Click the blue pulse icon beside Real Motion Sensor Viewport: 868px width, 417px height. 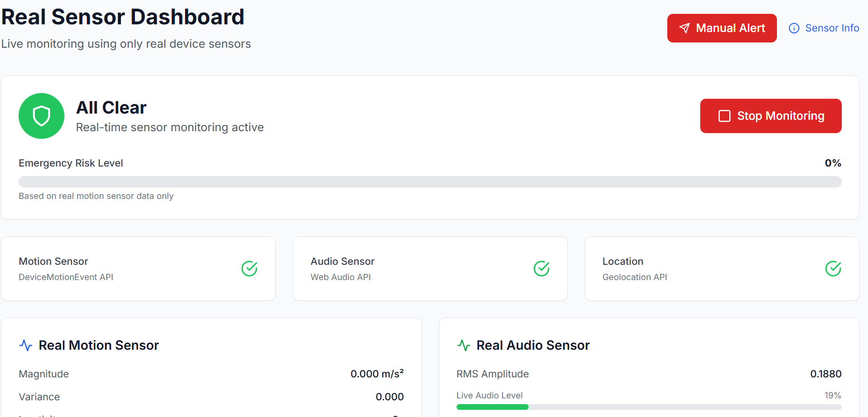(26, 345)
